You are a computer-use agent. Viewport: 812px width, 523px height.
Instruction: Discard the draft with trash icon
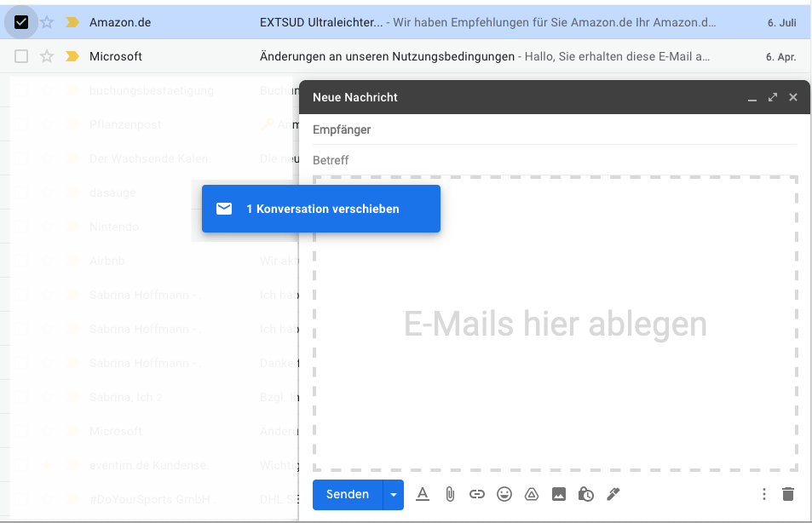[788, 495]
